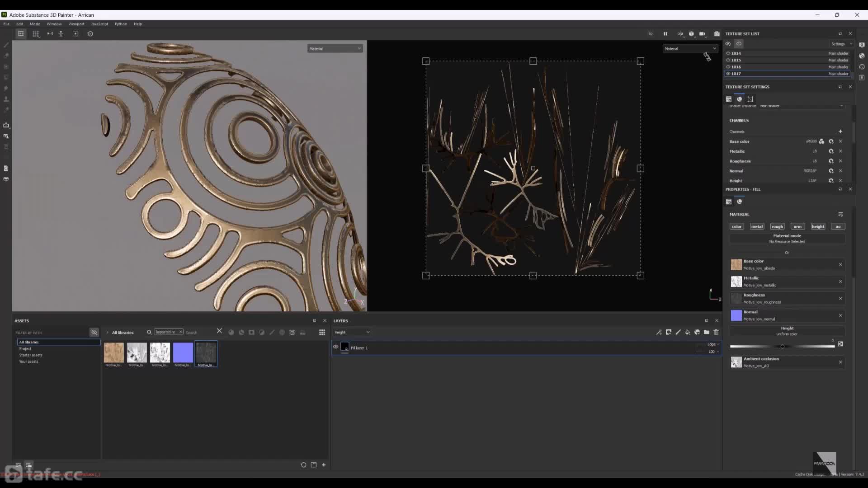Toggle the metal channel button in Material
This screenshot has width=868, height=488.
coord(757,226)
